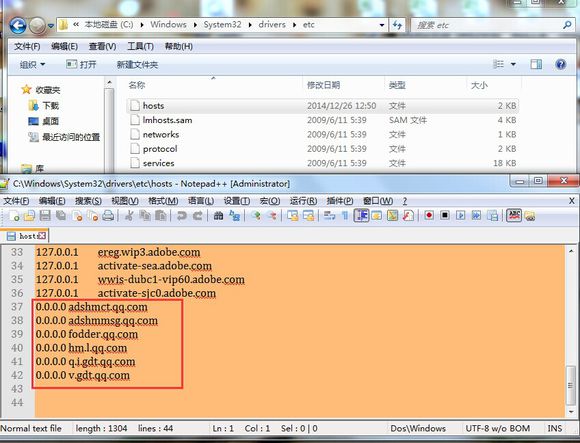Open Notepad++ 语言(L) menu
This screenshot has width=580, height=443.
200,201
